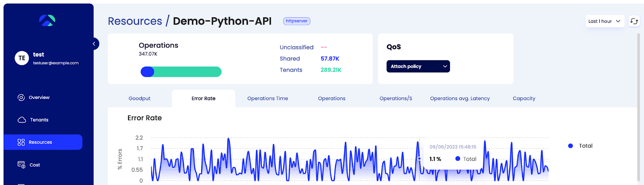
Task: Select the Error Rate tab
Action: pyautogui.click(x=203, y=98)
